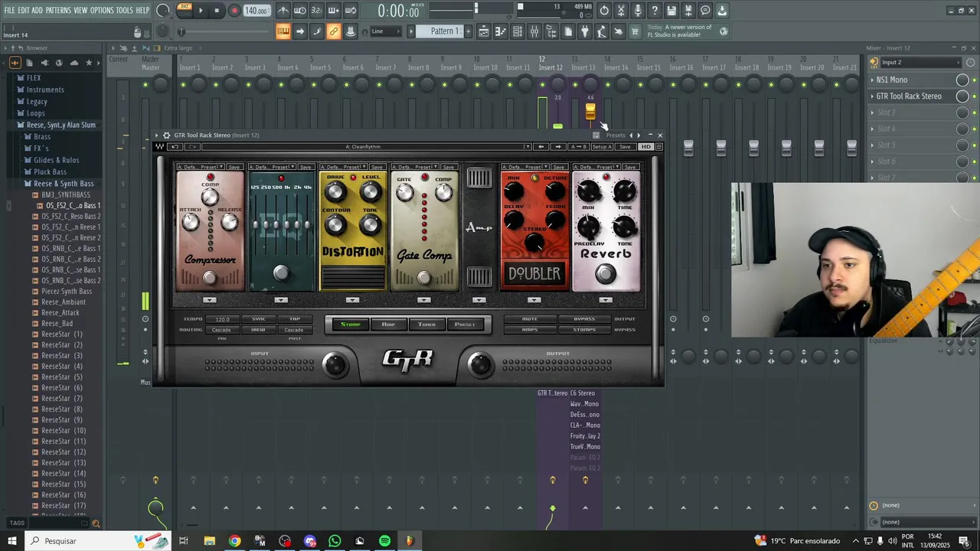This screenshot has height=551, width=980.
Task: Arm the red Record button
Action: pos(234,11)
